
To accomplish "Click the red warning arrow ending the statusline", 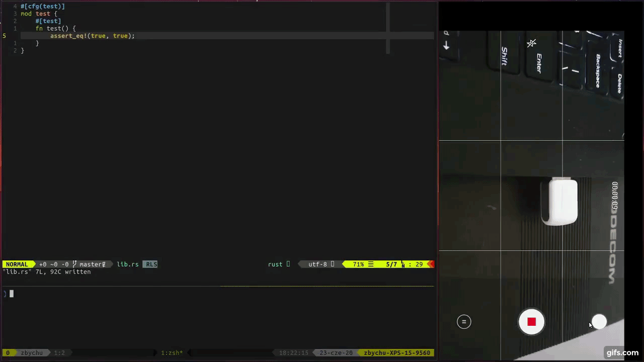I will tap(431, 264).
